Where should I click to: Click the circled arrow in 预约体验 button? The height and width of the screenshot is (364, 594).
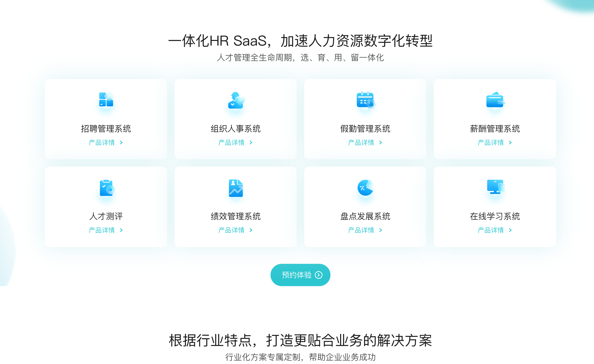[318, 275]
